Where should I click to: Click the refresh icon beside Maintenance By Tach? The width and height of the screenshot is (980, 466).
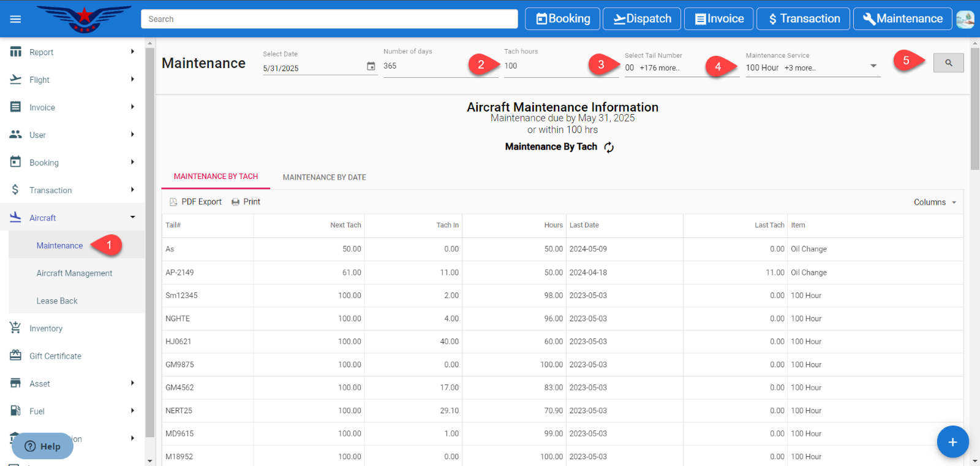[x=609, y=147]
